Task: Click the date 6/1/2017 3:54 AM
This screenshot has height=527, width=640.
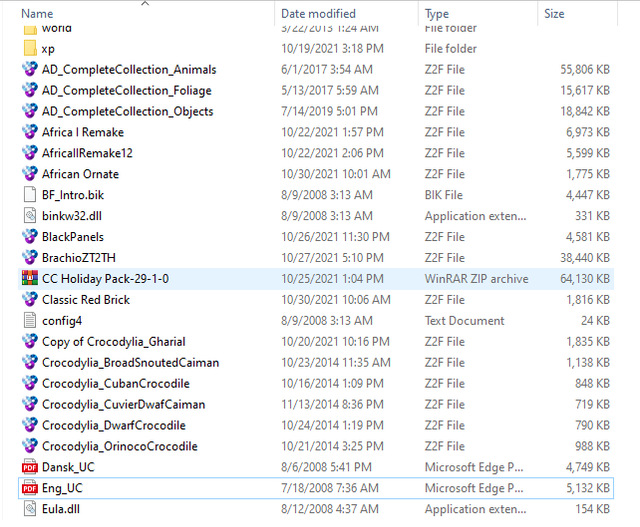Action: pyautogui.click(x=327, y=69)
